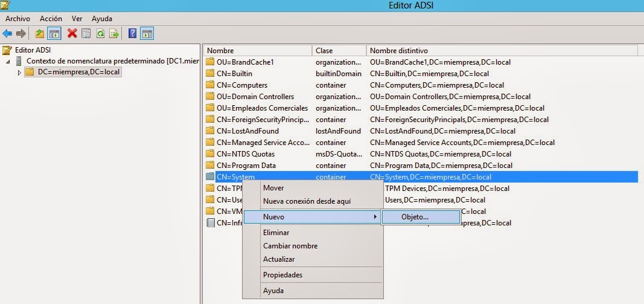This screenshot has width=644, height=304.
Task: Open the Archivo menu
Action: [x=18, y=19]
